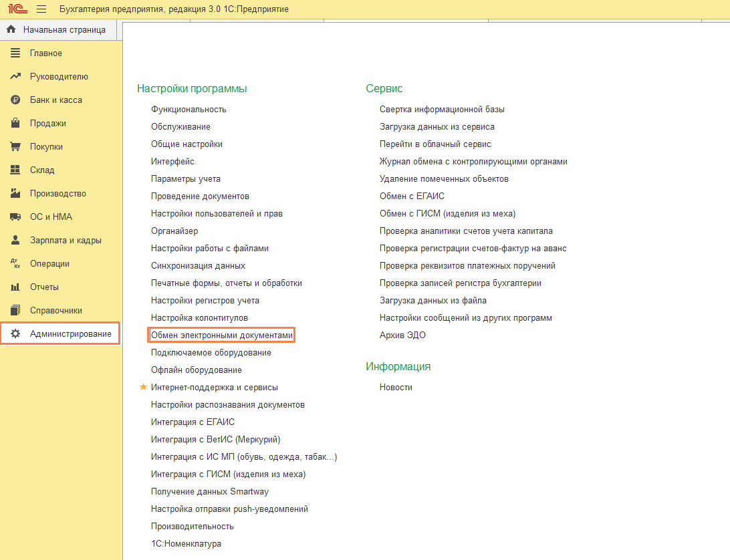
Task: Open the Операции section
Action: tap(50, 263)
